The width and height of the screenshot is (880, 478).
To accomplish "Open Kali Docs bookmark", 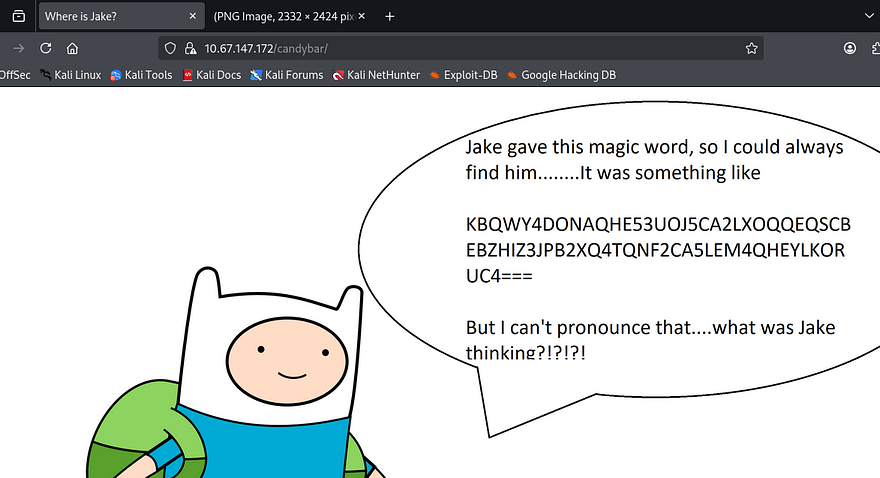I will click(211, 75).
